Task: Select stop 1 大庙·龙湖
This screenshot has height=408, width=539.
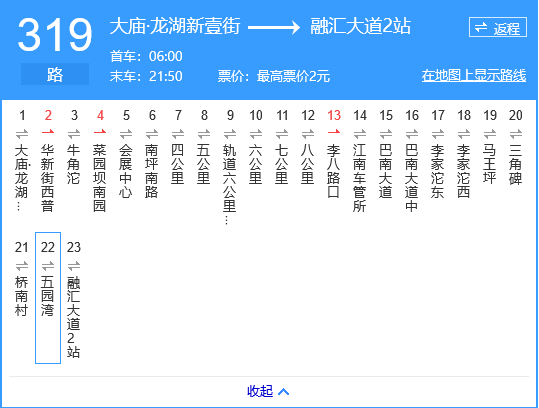Action: [x=22, y=178]
